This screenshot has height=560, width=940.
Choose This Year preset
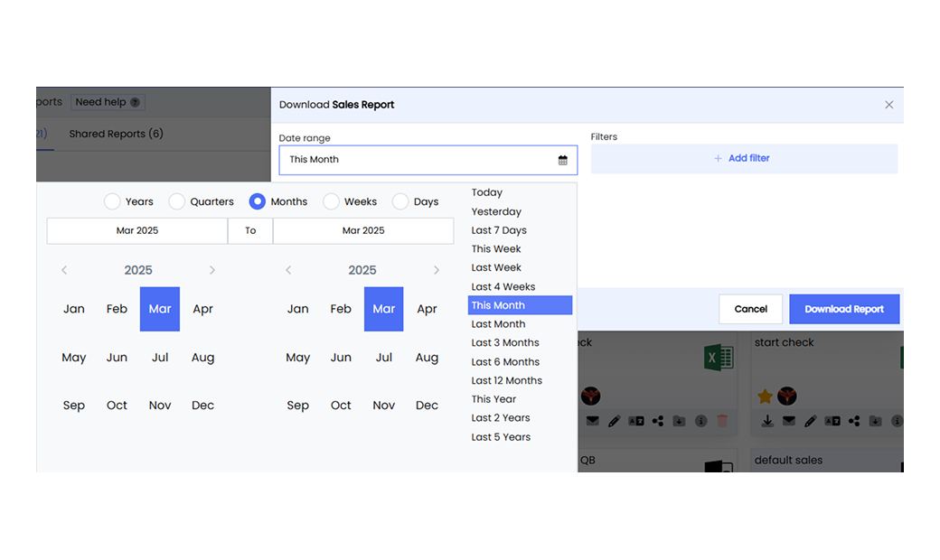pos(493,399)
